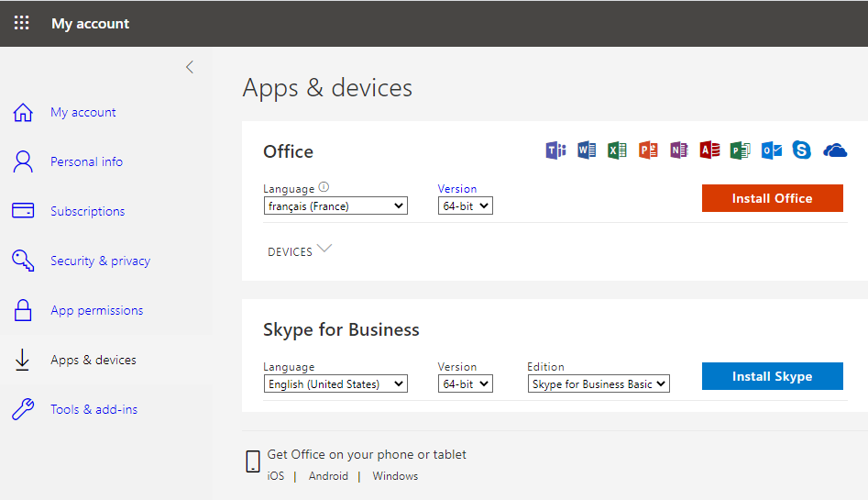The image size is (868, 500).
Task: Click the padlock icon for App permissions
Action: tap(23, 310)
